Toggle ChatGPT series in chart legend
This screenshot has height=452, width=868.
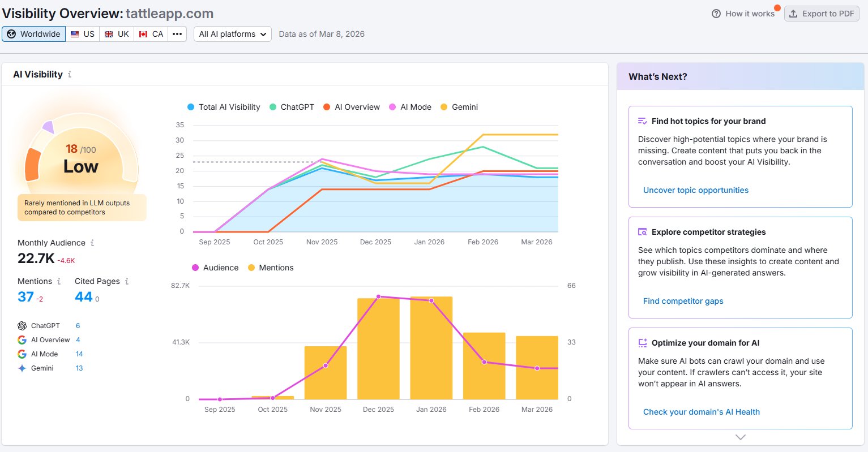(292, 107)
